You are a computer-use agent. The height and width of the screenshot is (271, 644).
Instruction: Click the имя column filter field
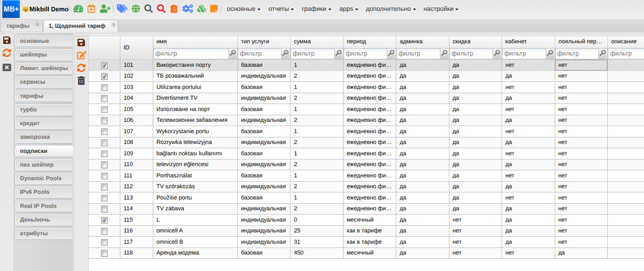(191, 54)
